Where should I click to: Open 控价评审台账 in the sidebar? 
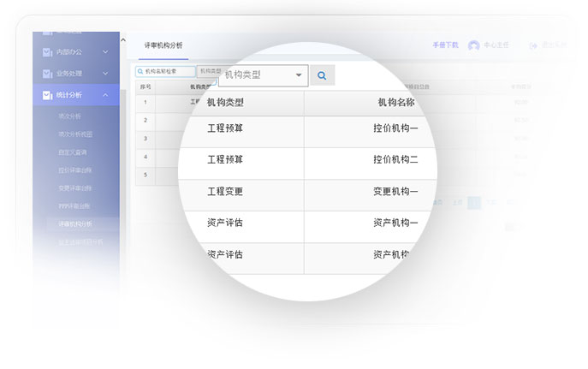[75, 170]
